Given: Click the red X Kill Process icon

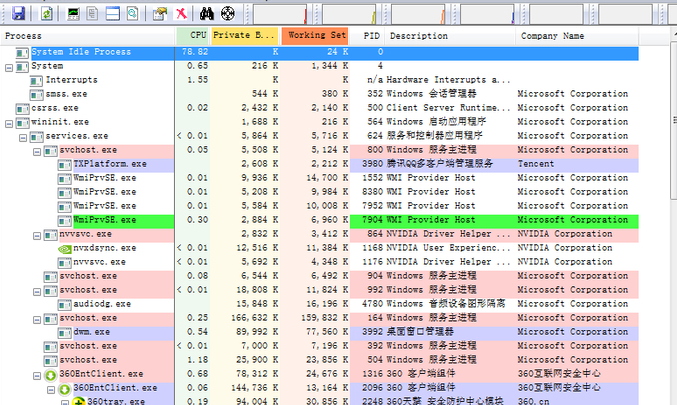Looking at the screenshot, I should coord(180,13).
